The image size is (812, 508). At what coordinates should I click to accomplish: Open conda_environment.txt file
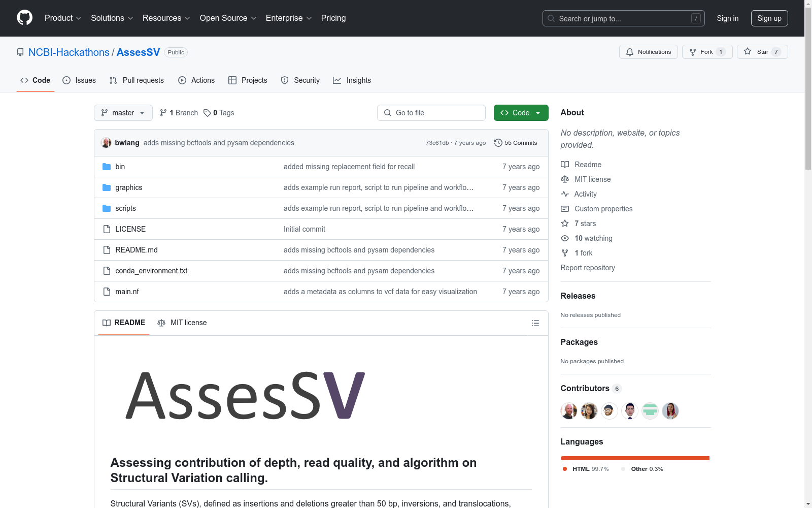tap(151, 271)
